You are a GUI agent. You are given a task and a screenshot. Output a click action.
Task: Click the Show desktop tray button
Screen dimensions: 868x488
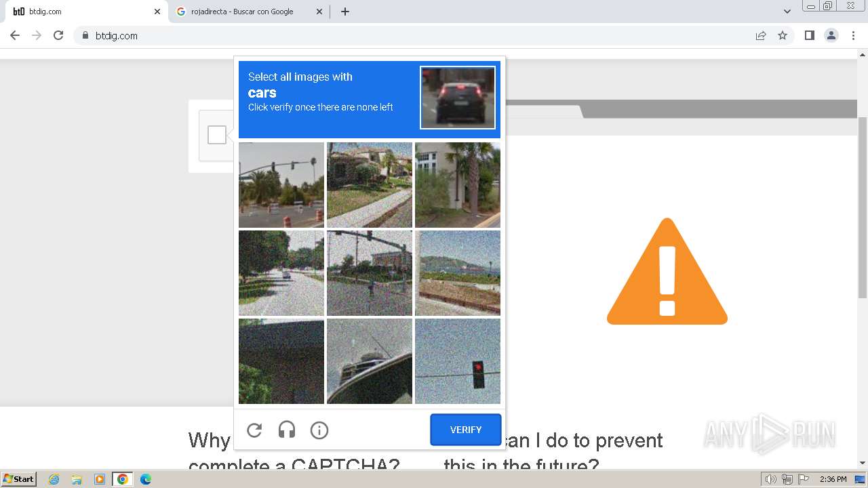(860, 479)
